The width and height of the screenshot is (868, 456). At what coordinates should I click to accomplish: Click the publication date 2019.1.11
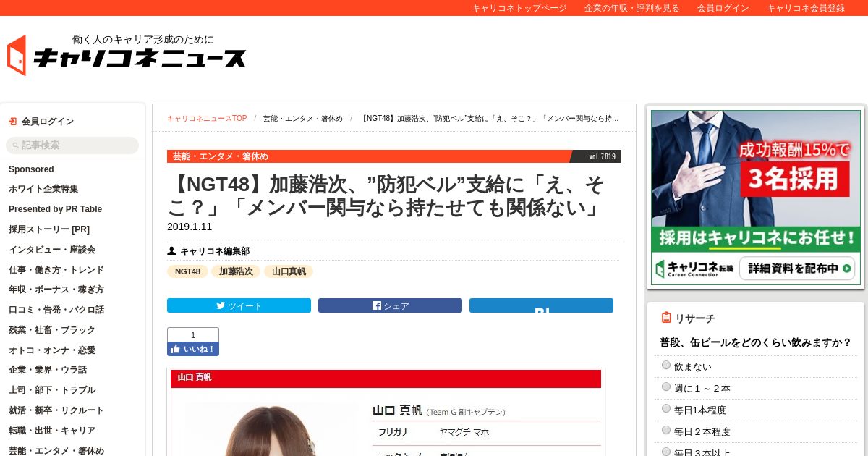(190, 227)
